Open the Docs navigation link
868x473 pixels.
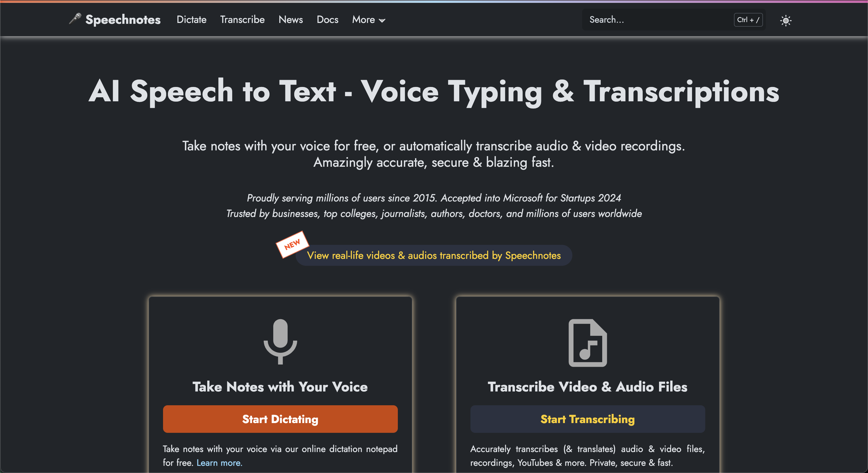tap(327, 20)
